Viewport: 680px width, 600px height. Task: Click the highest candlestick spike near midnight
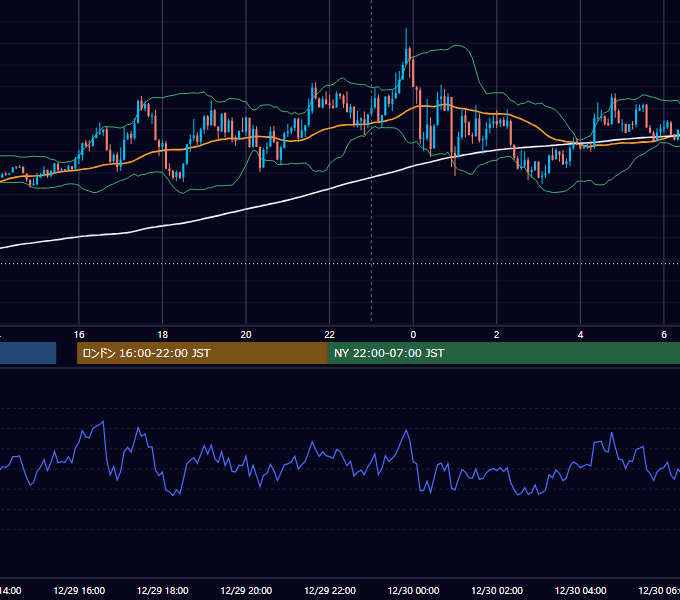click(x=406, y=48)
